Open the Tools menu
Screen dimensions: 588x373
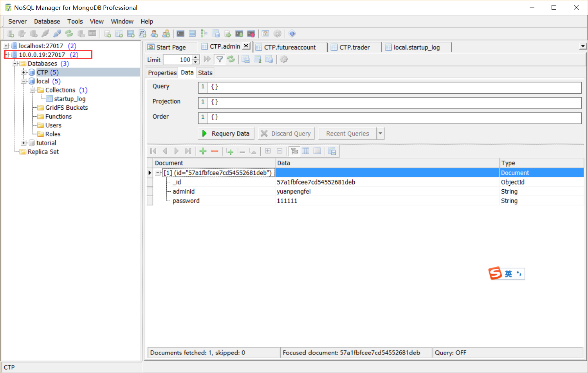coord(75,22)
